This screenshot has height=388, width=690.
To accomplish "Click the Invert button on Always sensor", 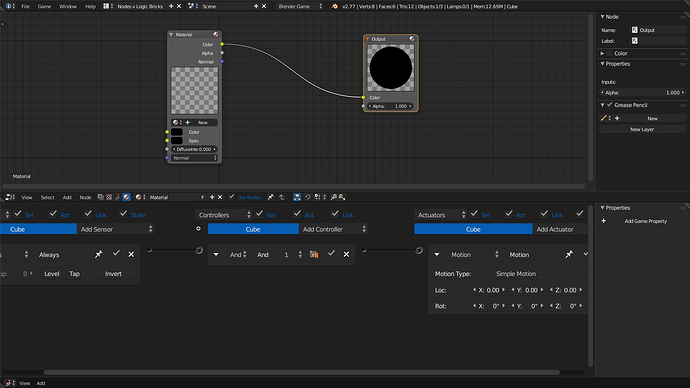I will [x=113, y=274].
